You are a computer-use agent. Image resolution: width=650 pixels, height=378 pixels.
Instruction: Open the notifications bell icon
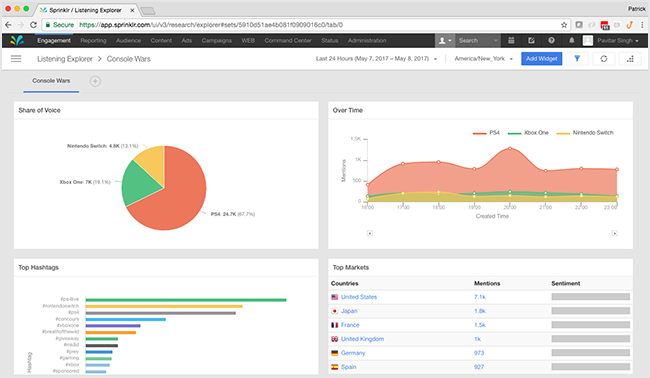tap(572, 40)
